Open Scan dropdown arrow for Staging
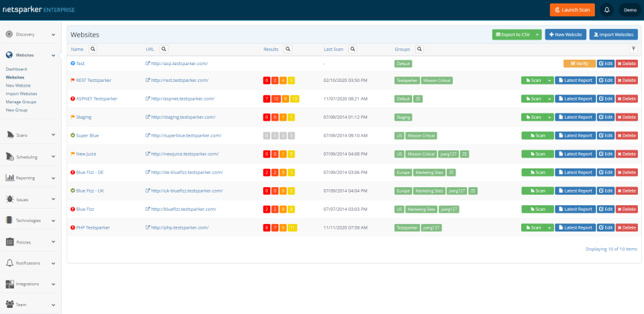The image size is (644, 314). tap(549, 117)
